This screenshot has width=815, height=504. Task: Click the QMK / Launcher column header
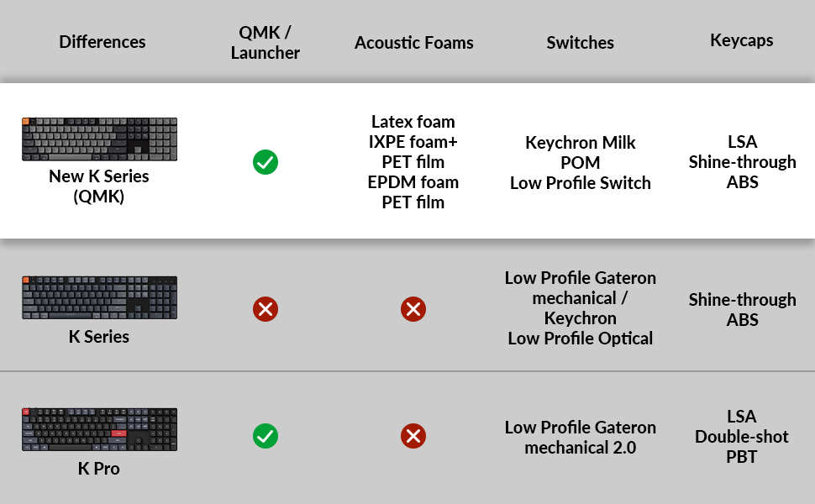pos(265,43)
